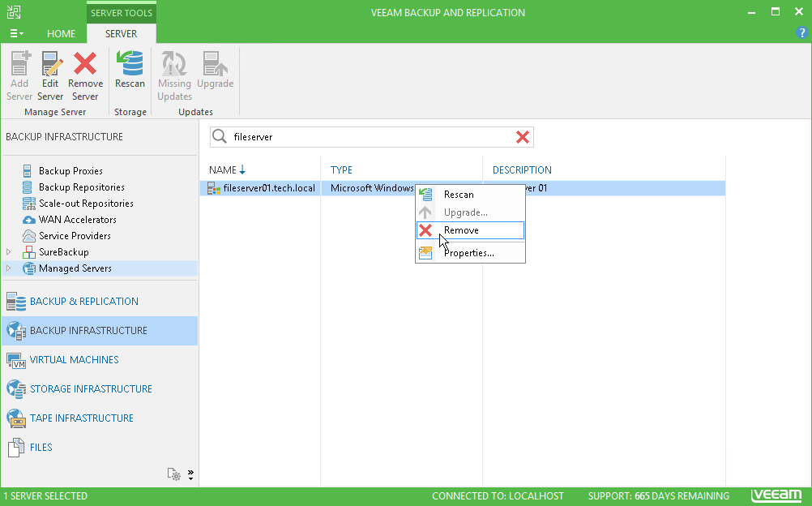812x506 pixels.
Task: Choose Rescan from the context menu
Action: (470, 195)
